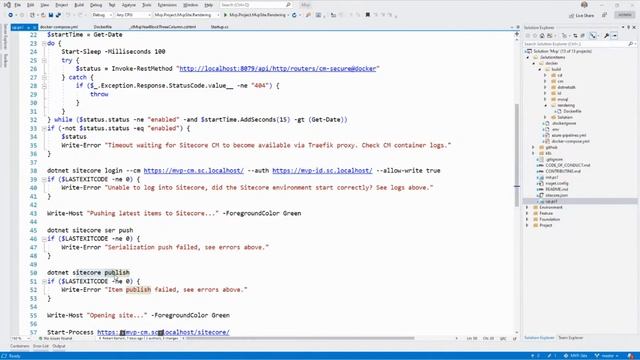Open the mvp-cm.sc.localhost/sitecore link on line 57
The image size is (640, 360).
(x=163, y=332)
